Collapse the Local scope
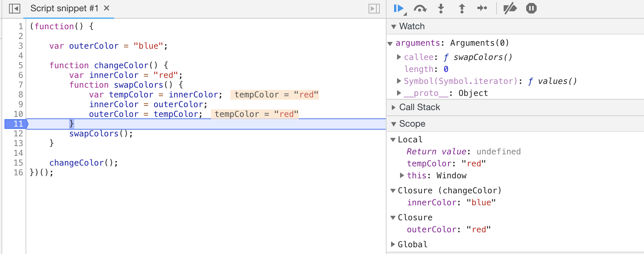644x254 pixels. [393, 140]
